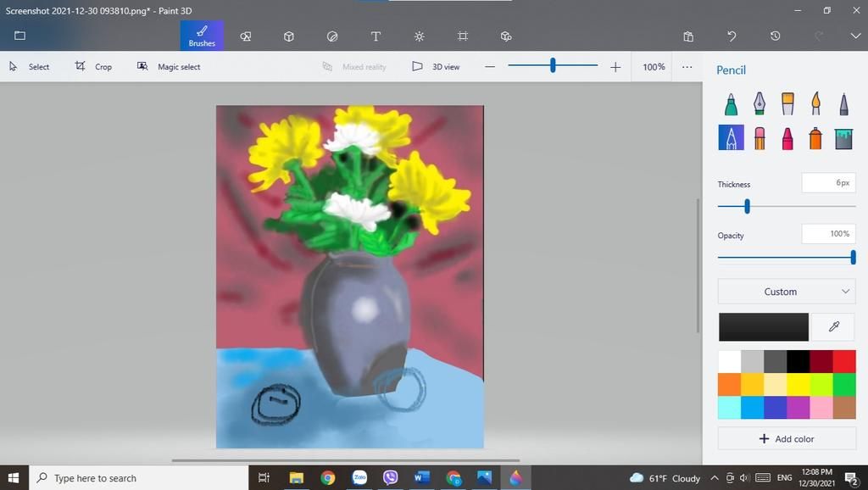868x490 pixels.
Task: Open File Explorer from the taskbar
Action: (296, 478)
